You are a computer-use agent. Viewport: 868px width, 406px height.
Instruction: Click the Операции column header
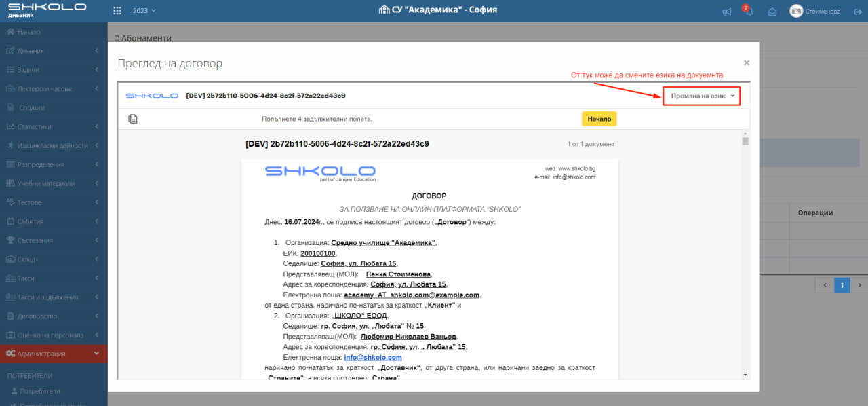click(815, 213)
